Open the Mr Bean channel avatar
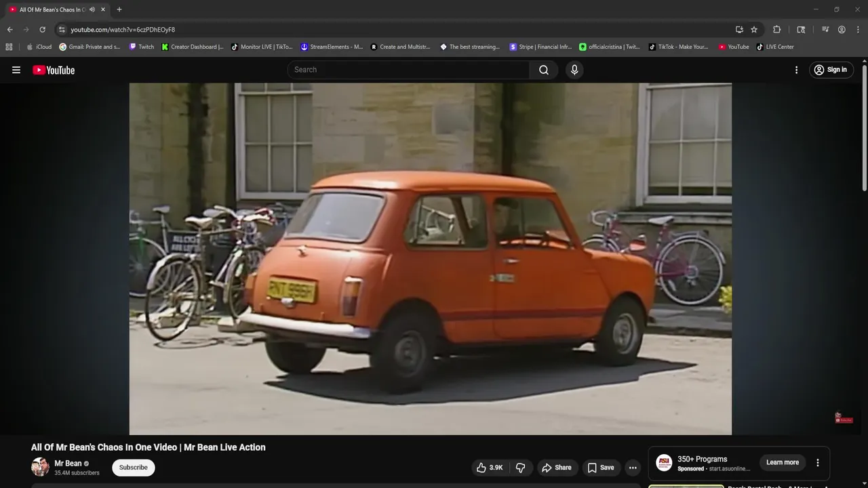 [40, 467]
